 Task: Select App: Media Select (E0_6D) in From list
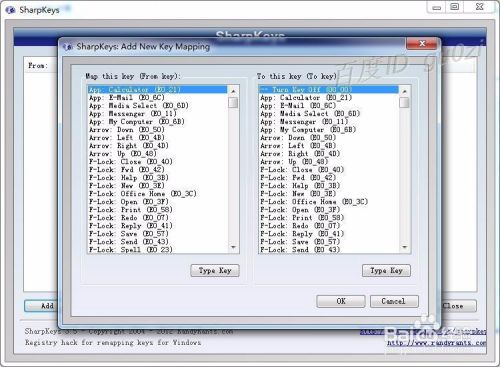click(x=158, y=106)
